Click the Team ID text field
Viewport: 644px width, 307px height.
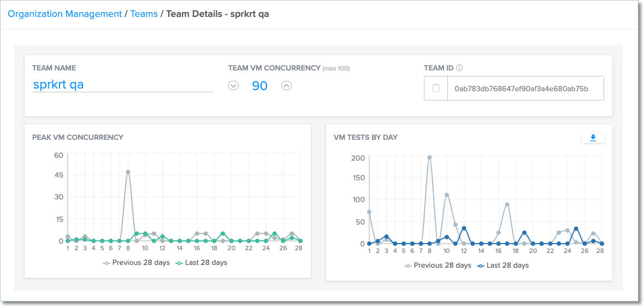click(x=525, y=88)
